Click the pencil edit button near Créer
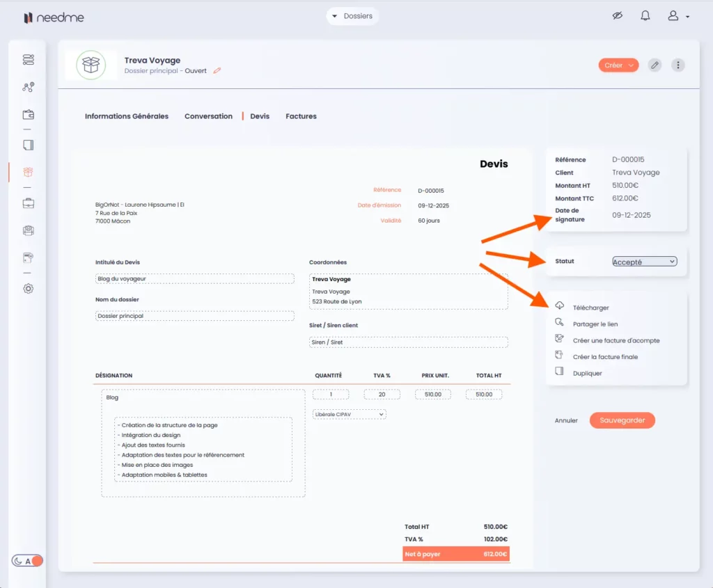Image resolution: width=713 pixels, height=588 pixels. coord(655,65)
